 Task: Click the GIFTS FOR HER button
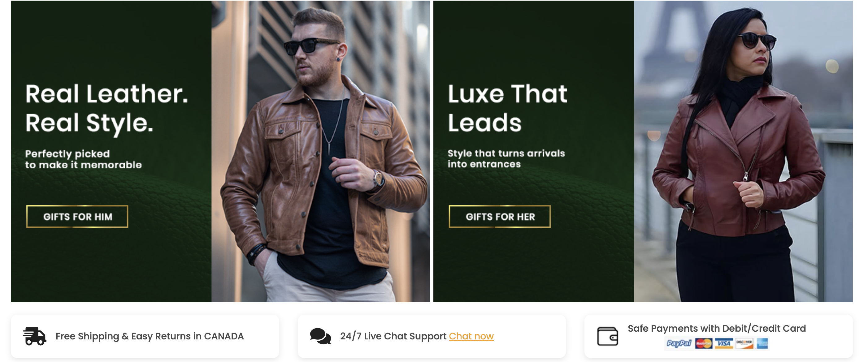pyautogui.click(x=500, y=217)
